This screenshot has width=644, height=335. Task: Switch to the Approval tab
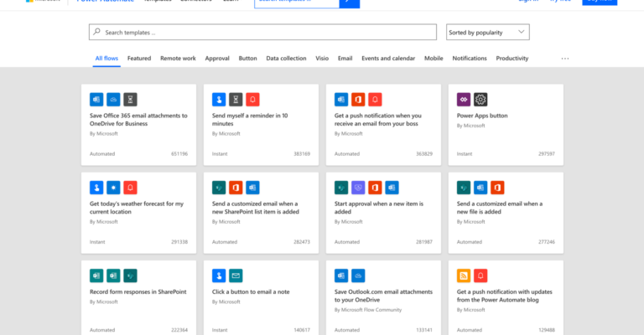[217, 59]
